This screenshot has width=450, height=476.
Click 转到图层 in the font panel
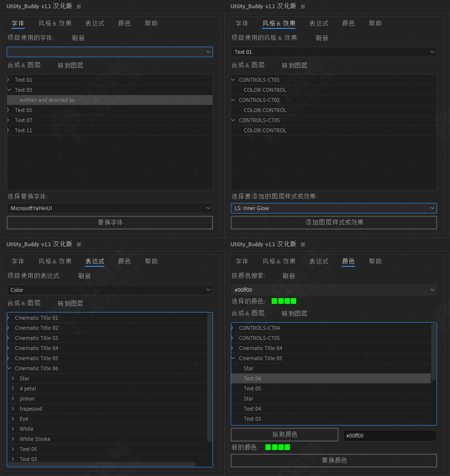[71, 65]
